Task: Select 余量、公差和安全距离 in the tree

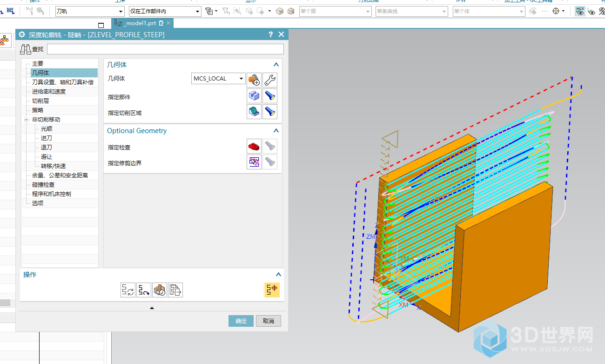Action: [x=60, y=175]
